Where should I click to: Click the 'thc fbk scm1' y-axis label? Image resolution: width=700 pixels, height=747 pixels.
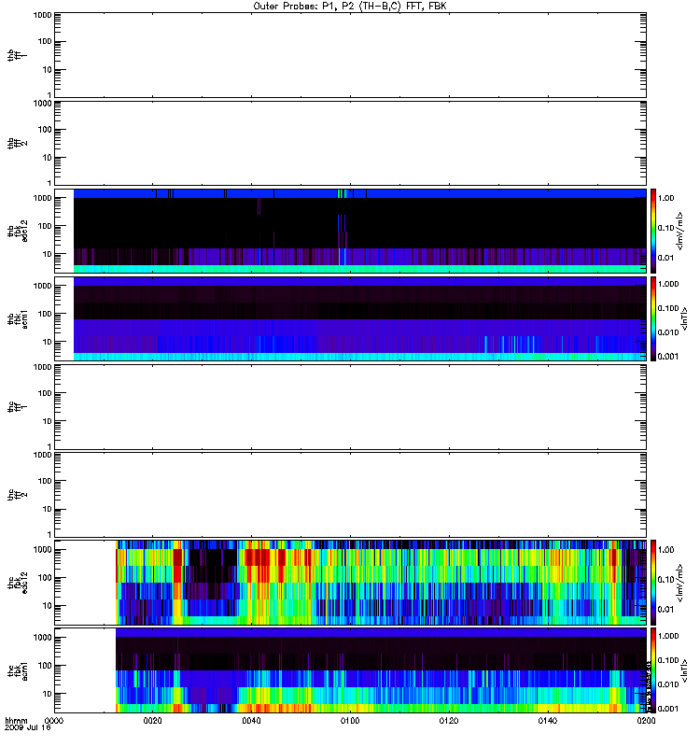pyautogui.click(x=18, y=670)
